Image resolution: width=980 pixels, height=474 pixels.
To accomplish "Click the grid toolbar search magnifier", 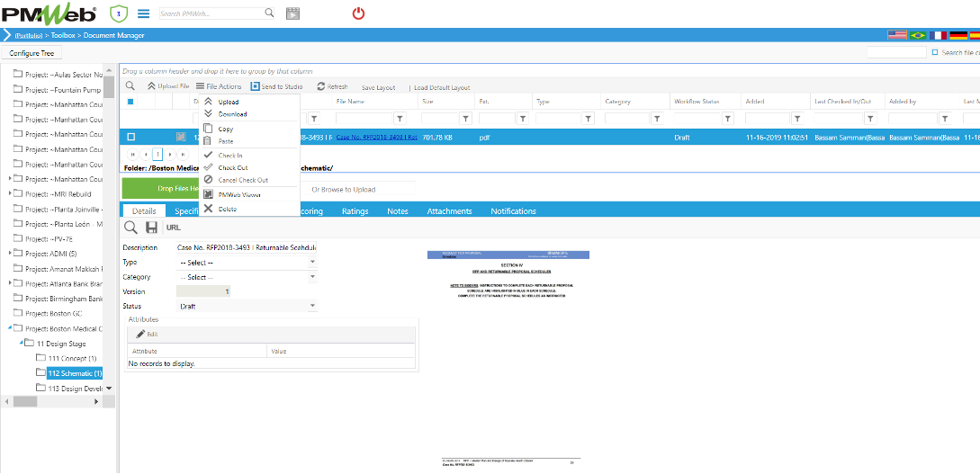I will click(x=130, y=86).
